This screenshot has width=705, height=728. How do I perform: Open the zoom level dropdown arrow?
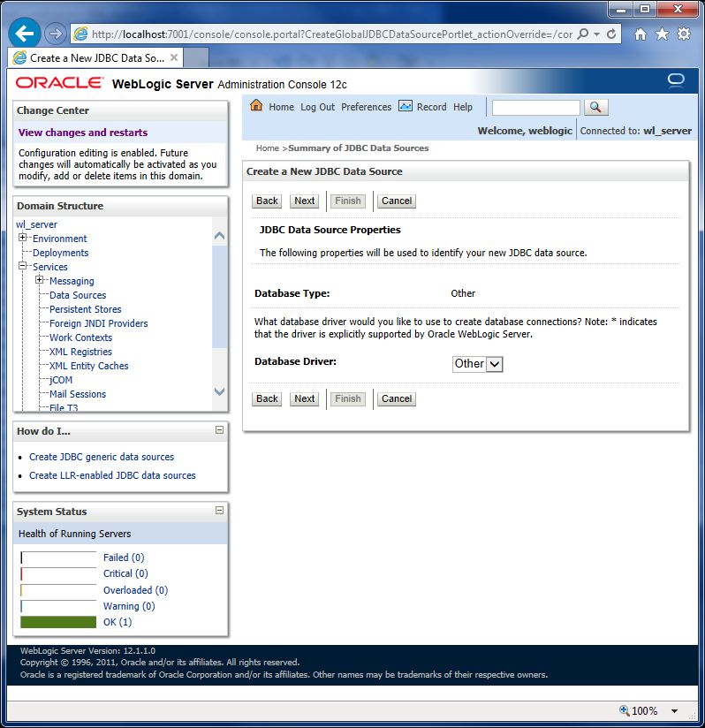[x=674, y=711]
